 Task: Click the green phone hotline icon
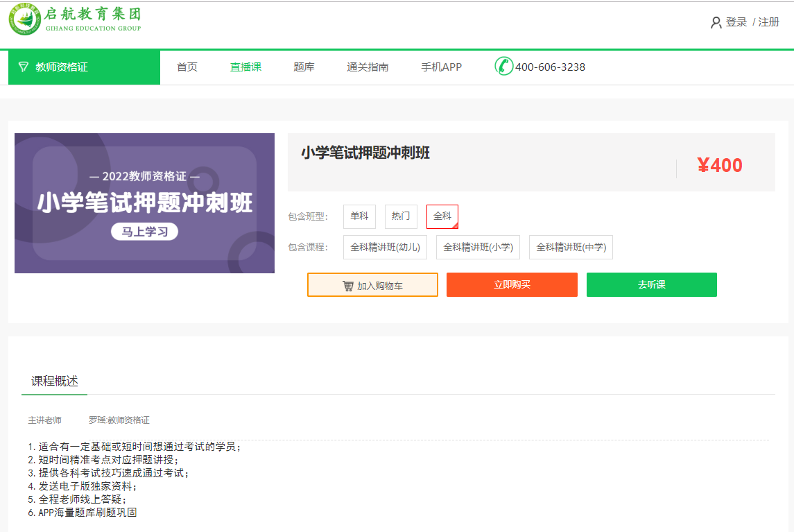click(x=503, y=67)
